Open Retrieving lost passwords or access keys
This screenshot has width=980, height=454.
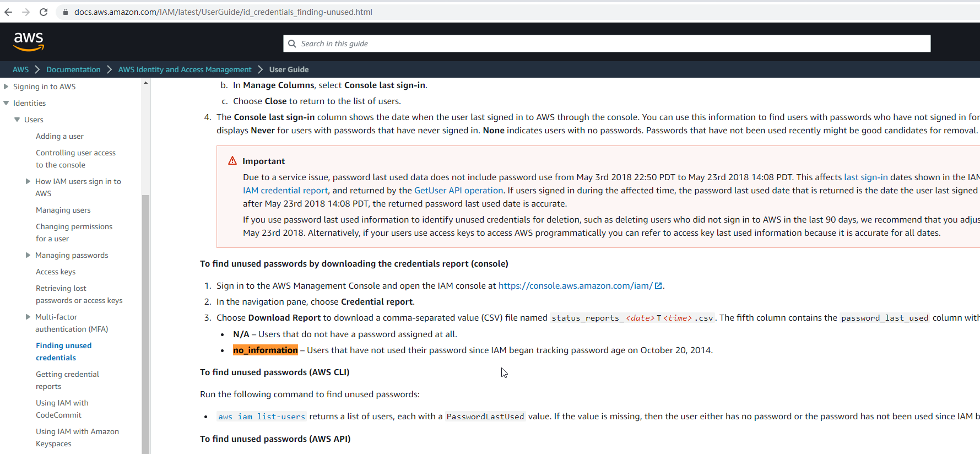tap(79, 294)
